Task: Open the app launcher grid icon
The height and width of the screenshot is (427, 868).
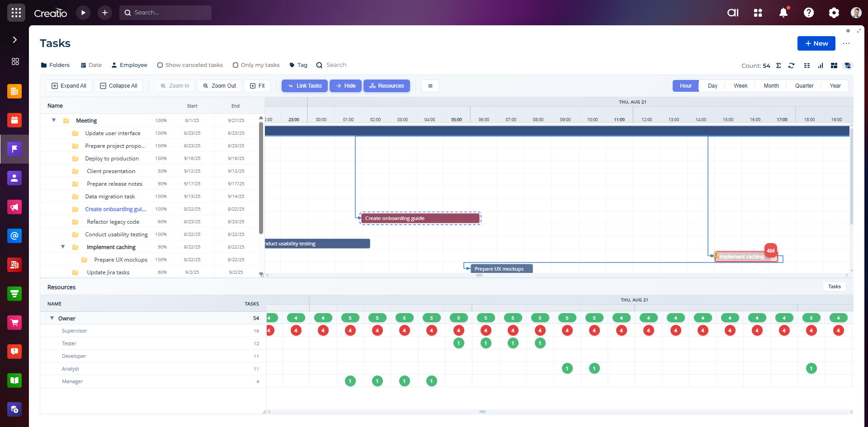Action: (x=16, y=13)
